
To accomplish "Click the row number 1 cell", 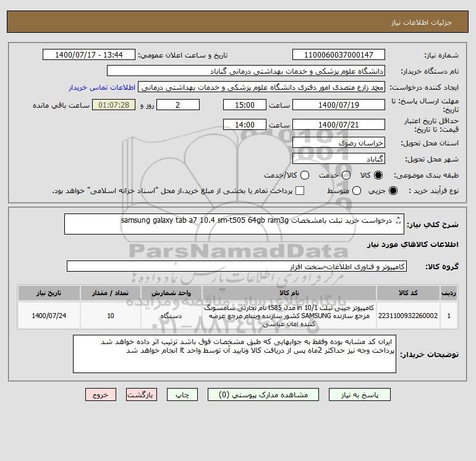I will click(449, 316).
